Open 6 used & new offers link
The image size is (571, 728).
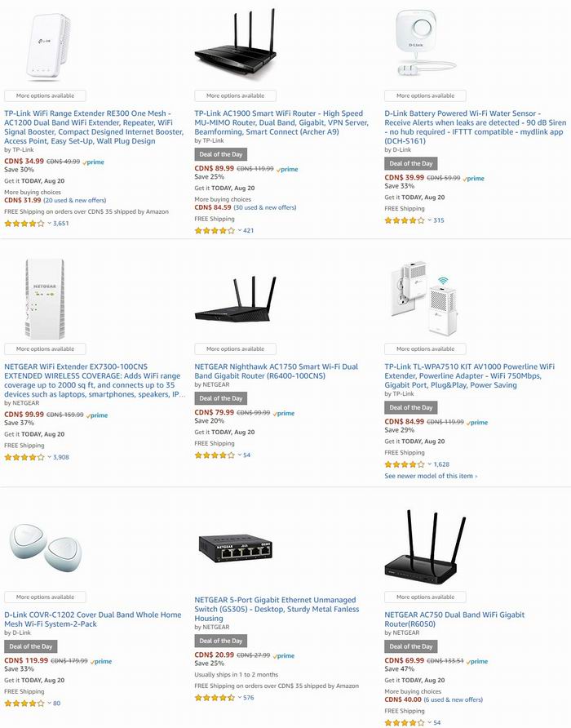point(453,699)
